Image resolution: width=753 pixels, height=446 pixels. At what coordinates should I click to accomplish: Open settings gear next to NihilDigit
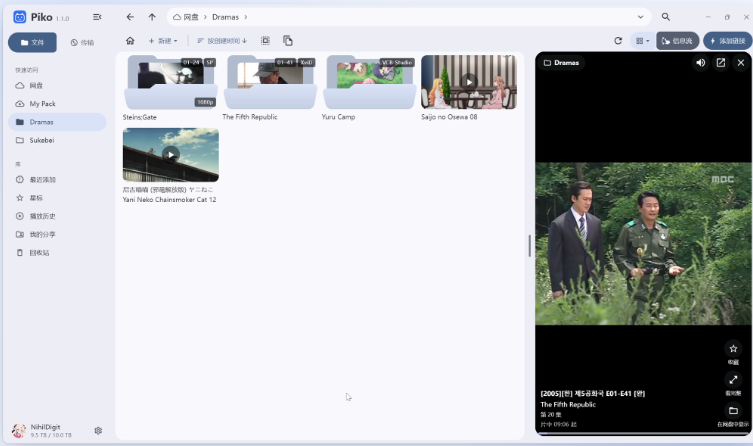(x=98, y=431)
